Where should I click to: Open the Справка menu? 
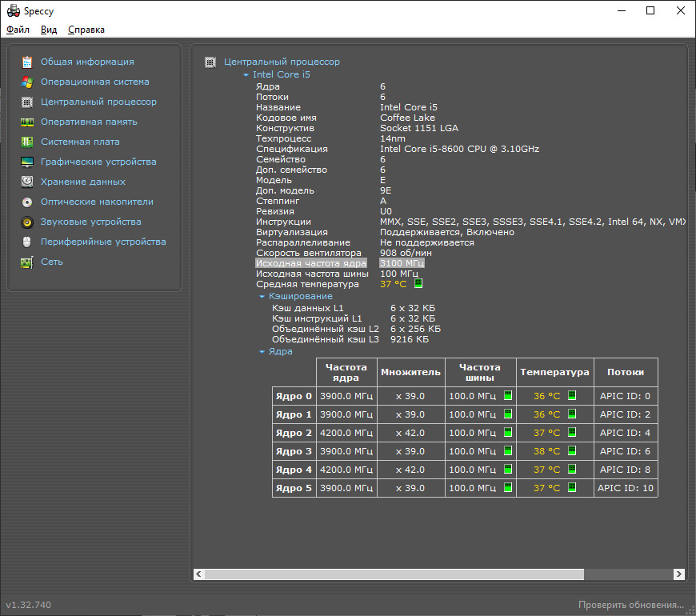(x=86, y=30)
